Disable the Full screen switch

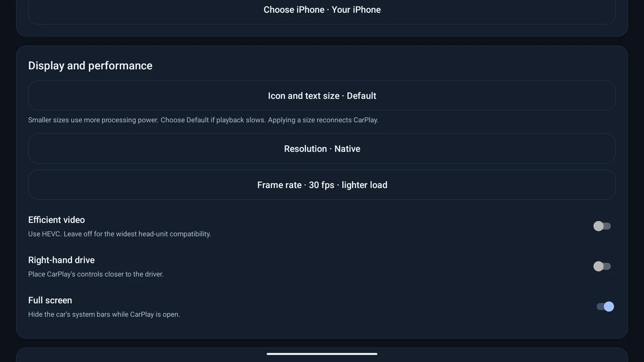[605, 307]
